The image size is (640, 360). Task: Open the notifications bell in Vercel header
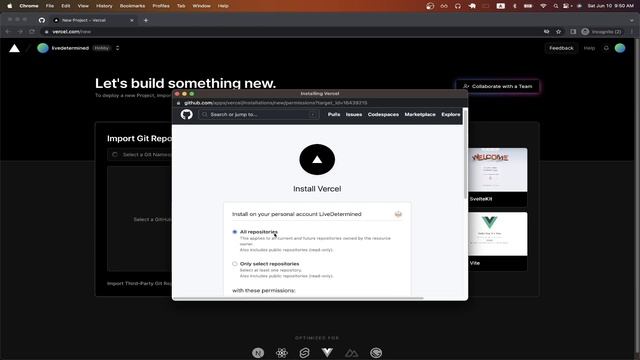[606, 48]
